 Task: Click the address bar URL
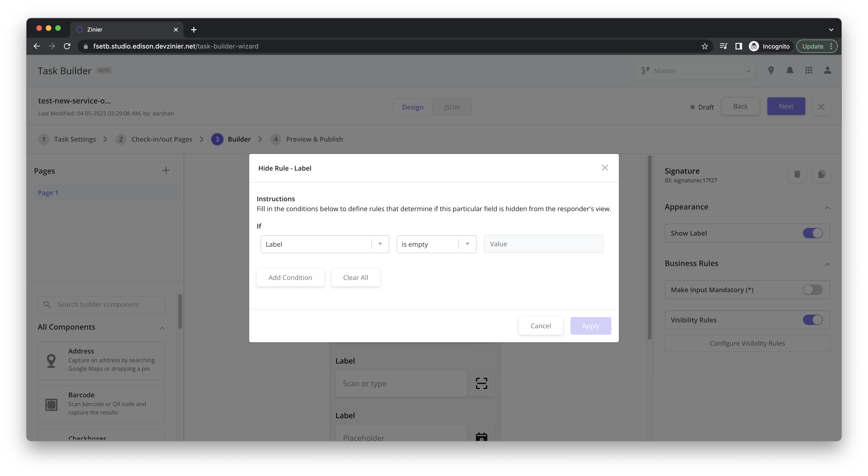[176, 46]
